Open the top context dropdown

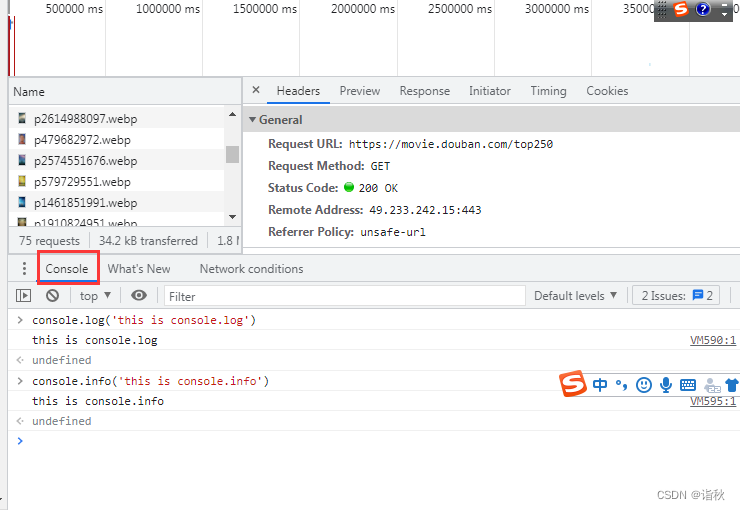click(95, 296)
